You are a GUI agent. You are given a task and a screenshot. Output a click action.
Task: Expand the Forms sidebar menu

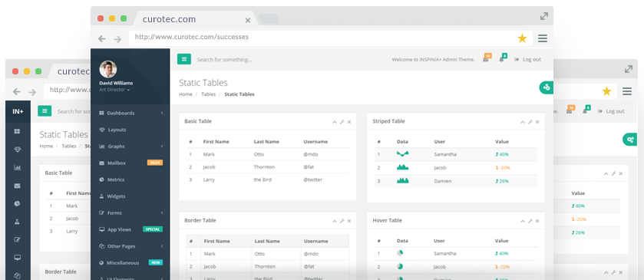(x=130, y=212)
